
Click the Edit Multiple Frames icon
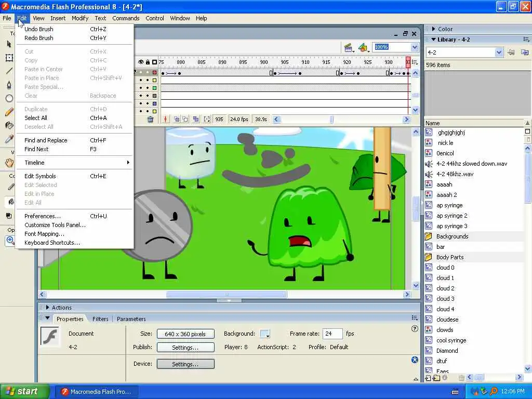tap(196, 119)
